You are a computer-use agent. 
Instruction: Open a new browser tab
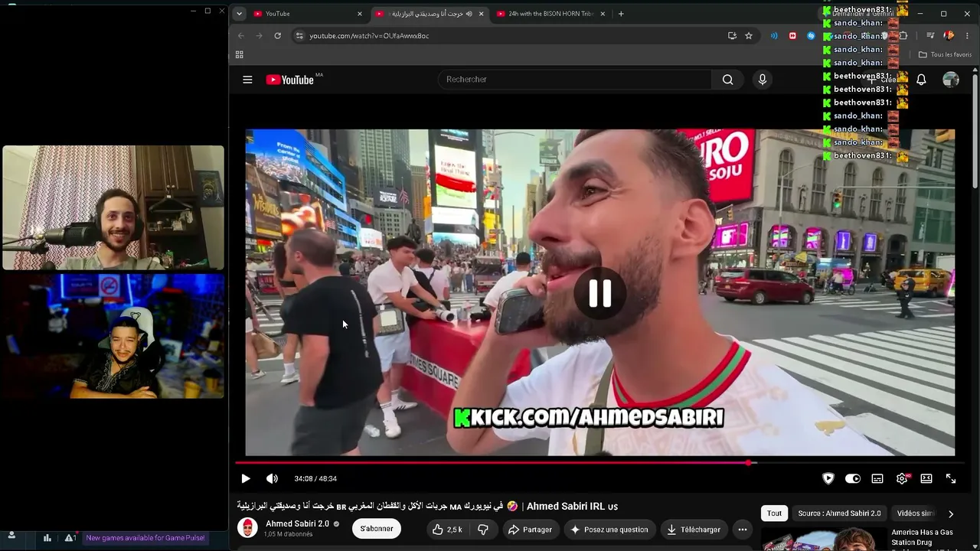pos(621,14)
